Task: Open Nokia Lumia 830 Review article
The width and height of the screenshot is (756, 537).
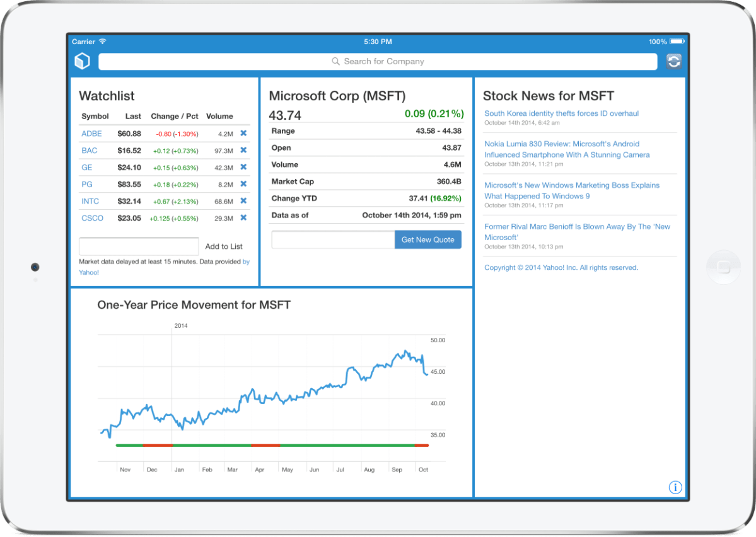Action: coord(567,149)
